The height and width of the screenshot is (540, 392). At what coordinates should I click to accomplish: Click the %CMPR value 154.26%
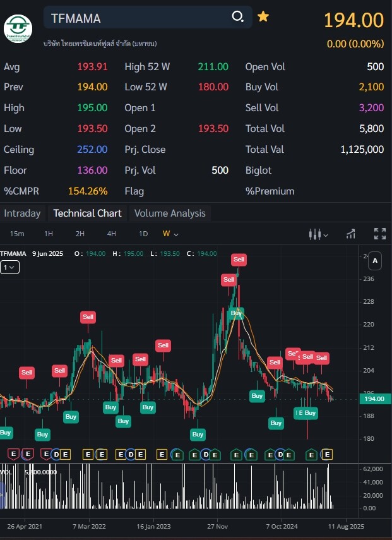pos(88,191)
